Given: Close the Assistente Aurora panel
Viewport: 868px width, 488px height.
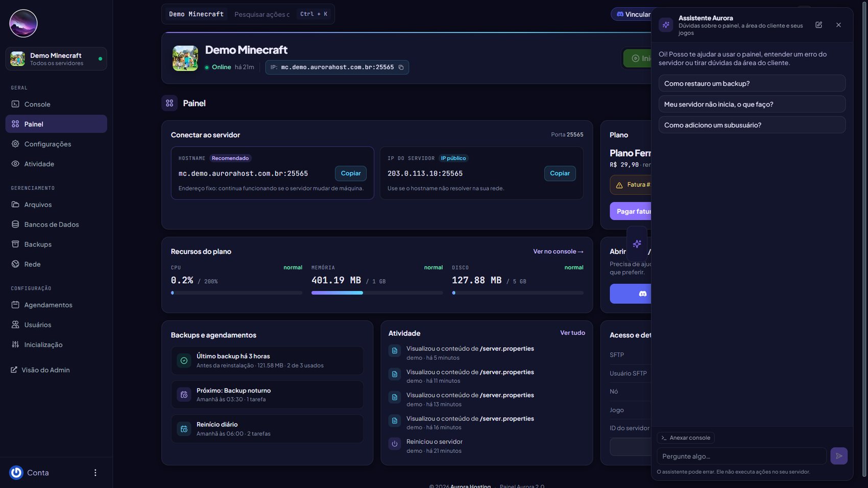Looking at the screenshot, I should 838,25.
